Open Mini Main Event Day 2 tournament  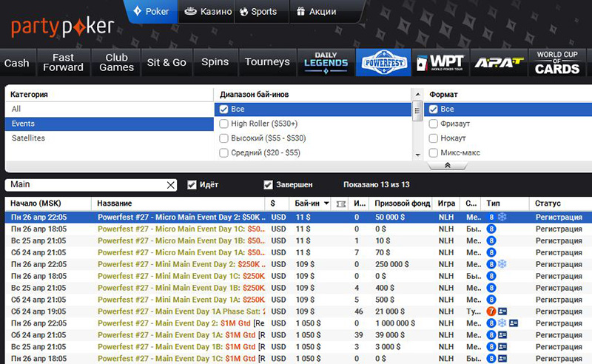click(x=299, y=264)
